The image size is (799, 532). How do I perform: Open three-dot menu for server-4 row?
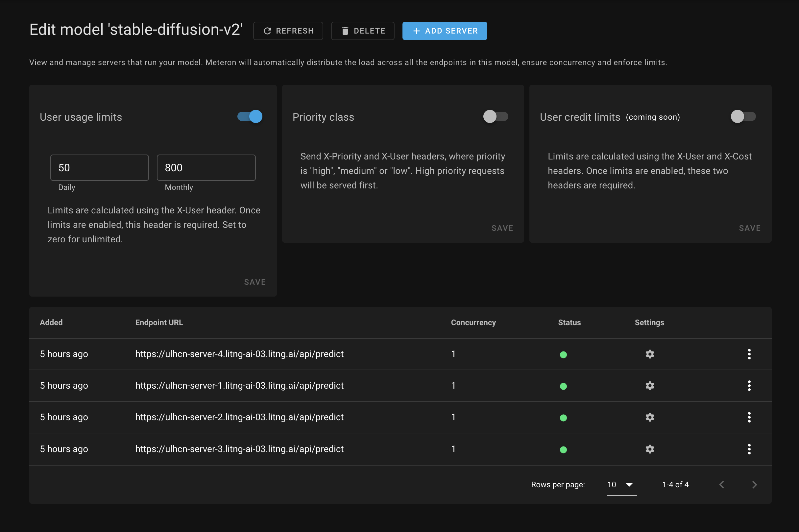[x=749, y=354]
